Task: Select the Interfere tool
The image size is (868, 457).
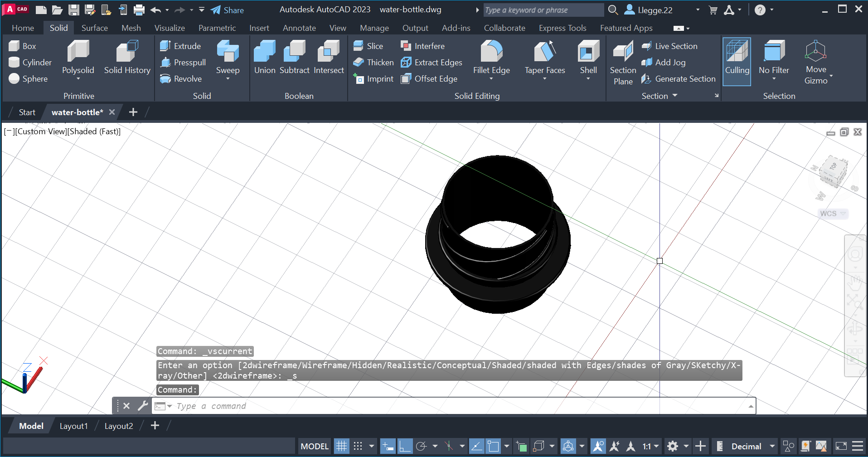Action: (422, 46)
